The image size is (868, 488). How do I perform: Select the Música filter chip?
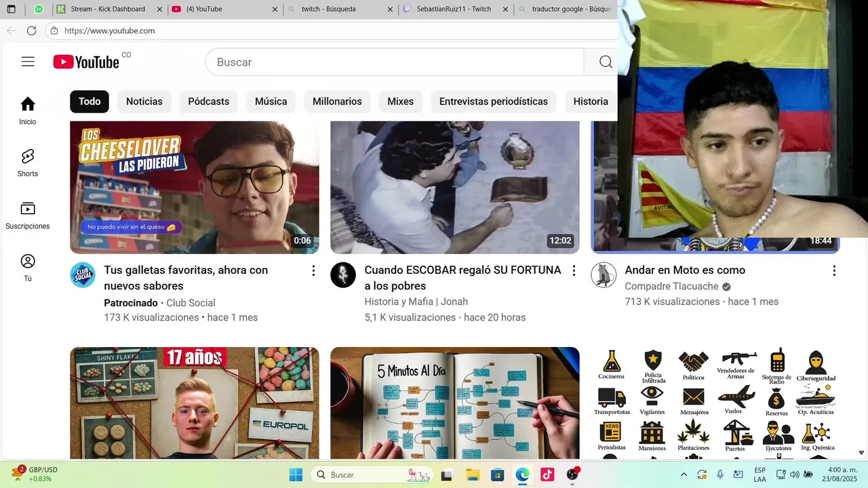(x=271, y=101)
